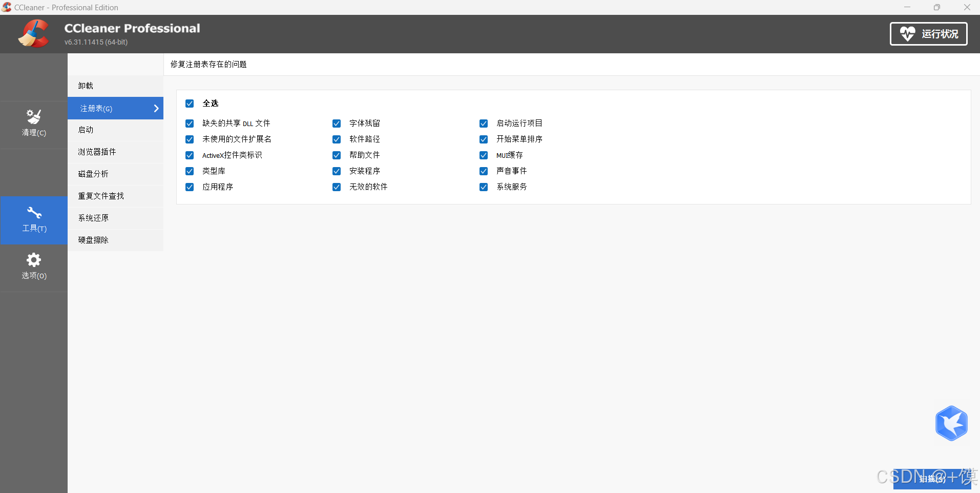This screenshot has height=493, width=980.
Task: Uncheck the 启动运行项目 option
Action: coord(484,124)
